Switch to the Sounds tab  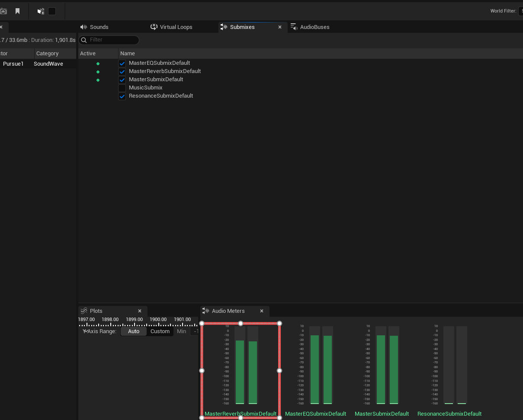click(99, 27)
